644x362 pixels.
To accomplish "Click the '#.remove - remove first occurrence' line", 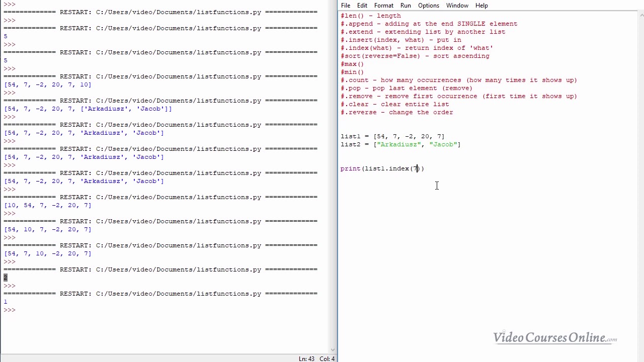I will click(459, 96).
